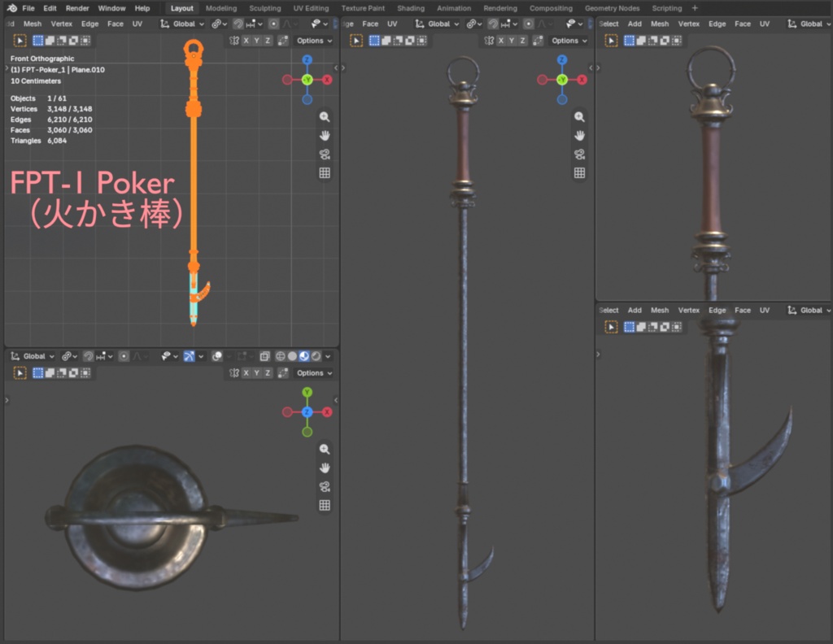
Task: Expand the toolbar arrow of handle close-up viewport
Action: 598,68
